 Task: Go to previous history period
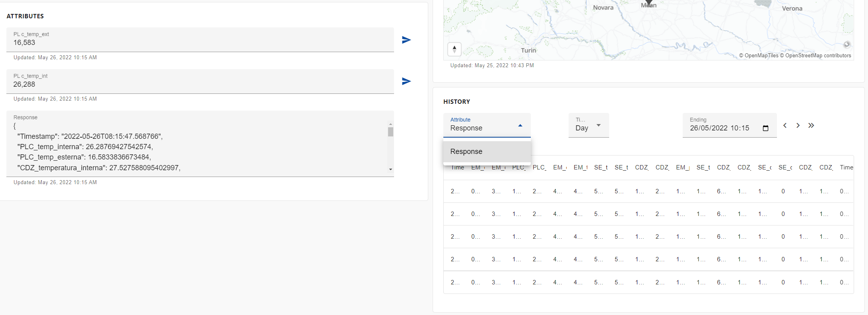[x=785, y=125]
